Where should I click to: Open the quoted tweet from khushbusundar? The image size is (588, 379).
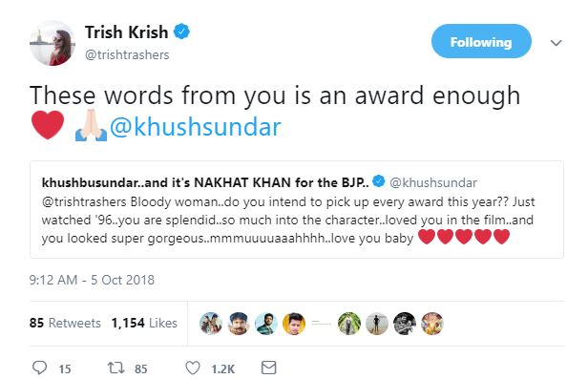[x=297, y=210]
